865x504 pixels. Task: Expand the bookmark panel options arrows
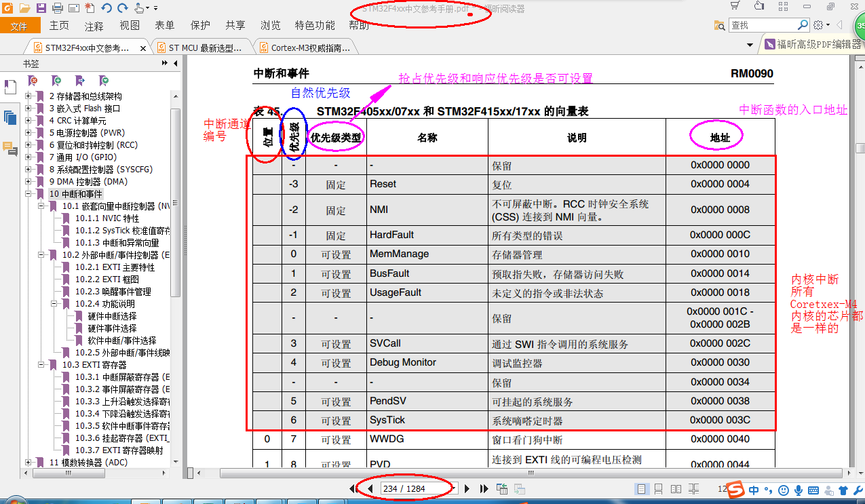[x=164, y=63]
